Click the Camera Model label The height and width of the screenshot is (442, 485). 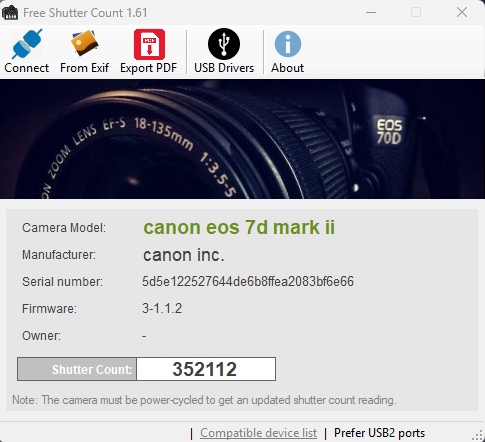pyautogui.click(x=64, y=228)
